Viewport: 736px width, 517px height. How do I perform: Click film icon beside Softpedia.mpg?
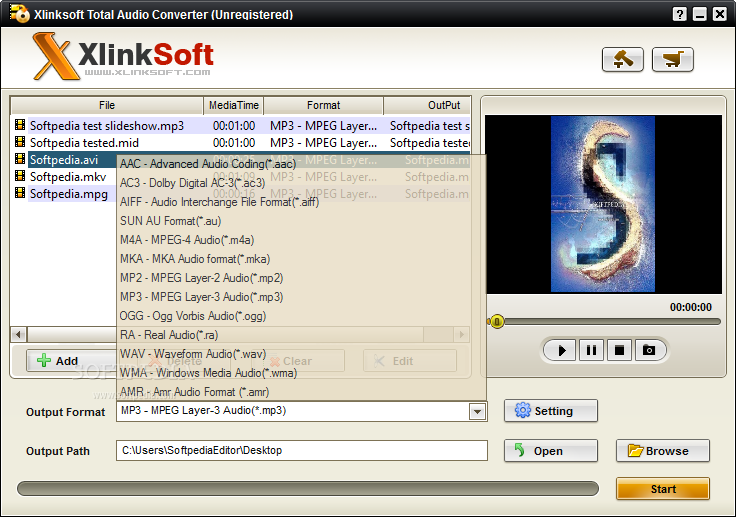(x=20, y=193)
